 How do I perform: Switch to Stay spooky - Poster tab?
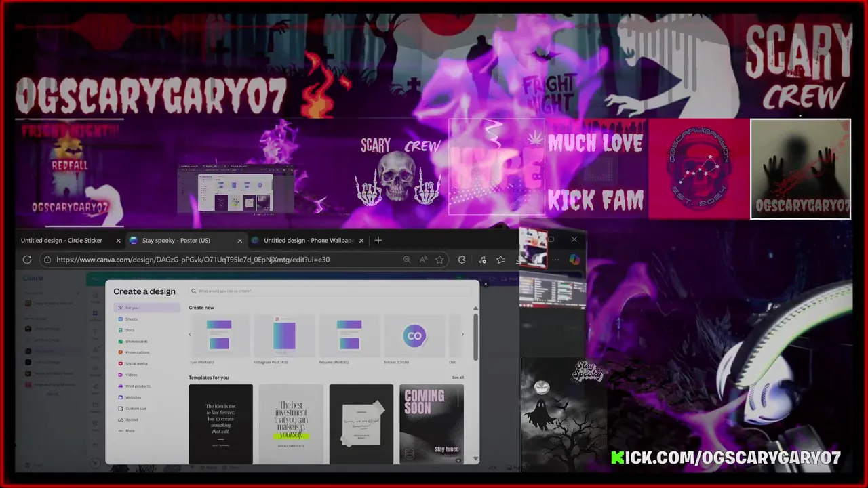click(186, 241)
